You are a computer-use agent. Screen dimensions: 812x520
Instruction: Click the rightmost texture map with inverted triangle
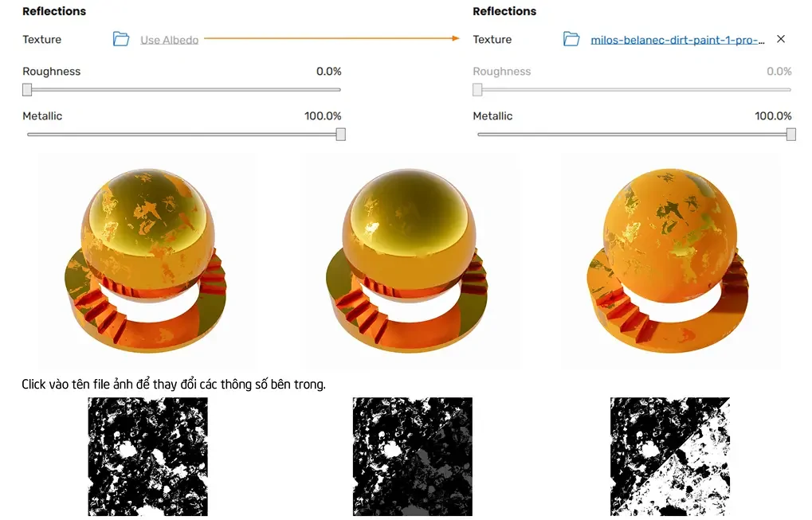[669, 457]
